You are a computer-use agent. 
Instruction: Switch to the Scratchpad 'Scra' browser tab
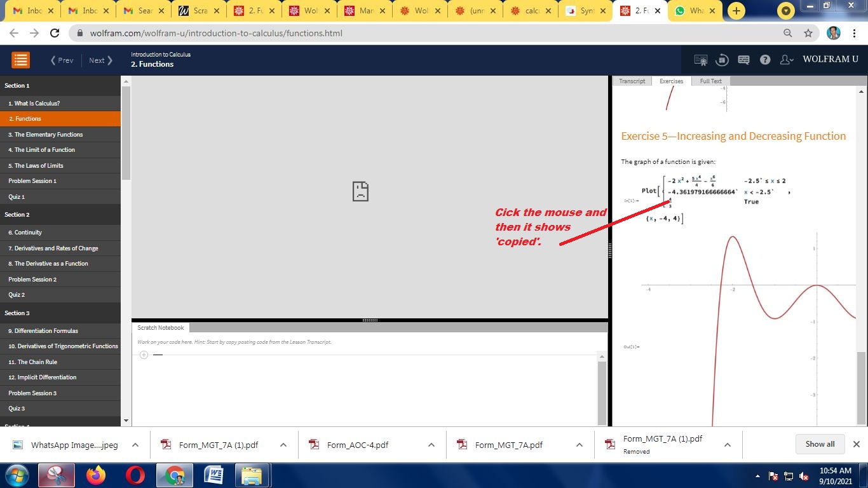click(x=200, y=11)
